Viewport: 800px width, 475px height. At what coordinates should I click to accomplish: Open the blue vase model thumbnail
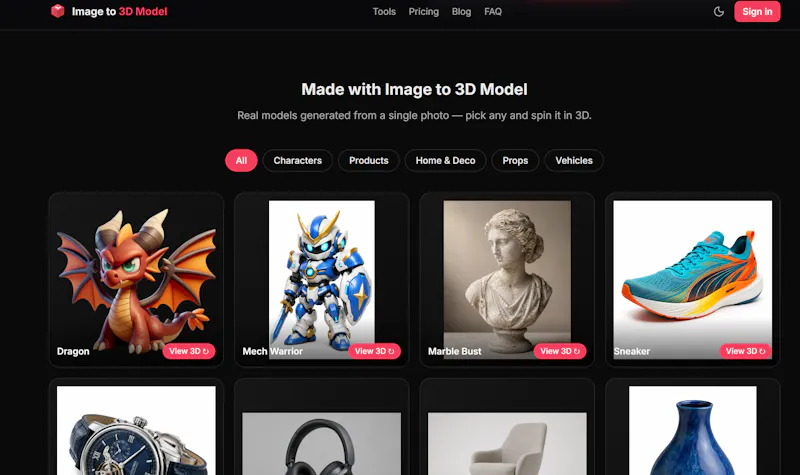(x=692, y=431)
